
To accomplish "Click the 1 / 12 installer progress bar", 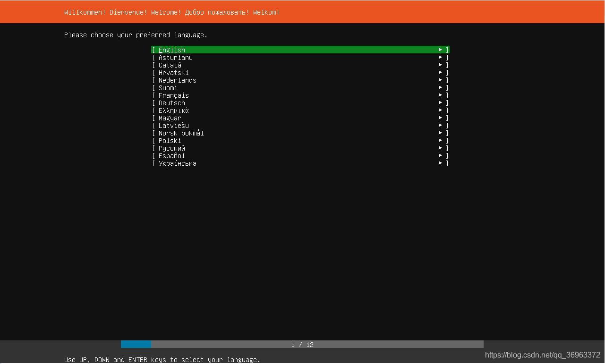I will point(302,345).
